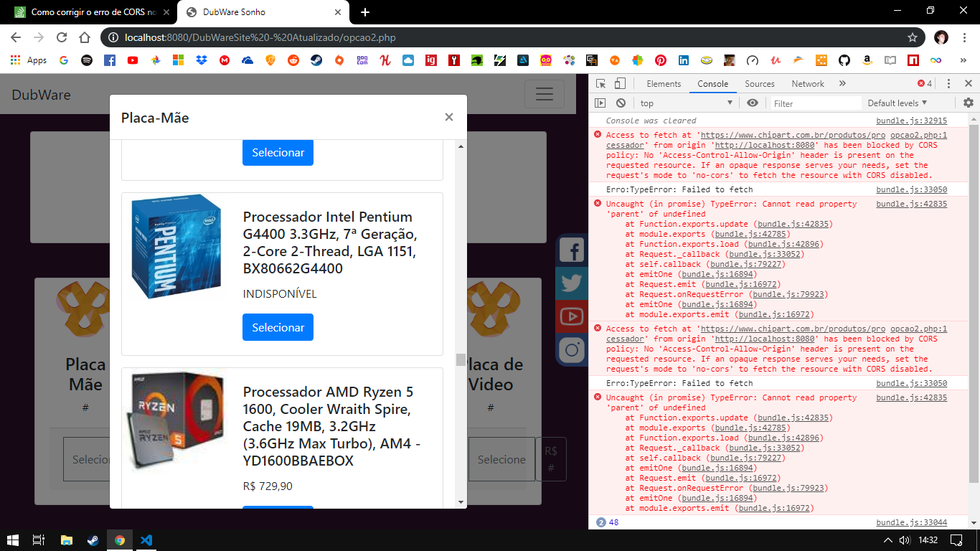Click the Intel Pentium product image

click(x=176, y=246)
